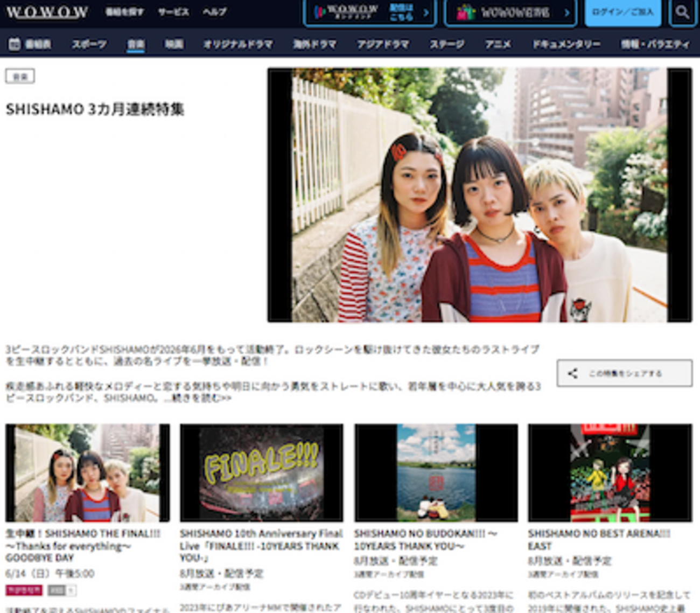
Task: Click the 音楽 genre tag above title
Action: [20, 76]
